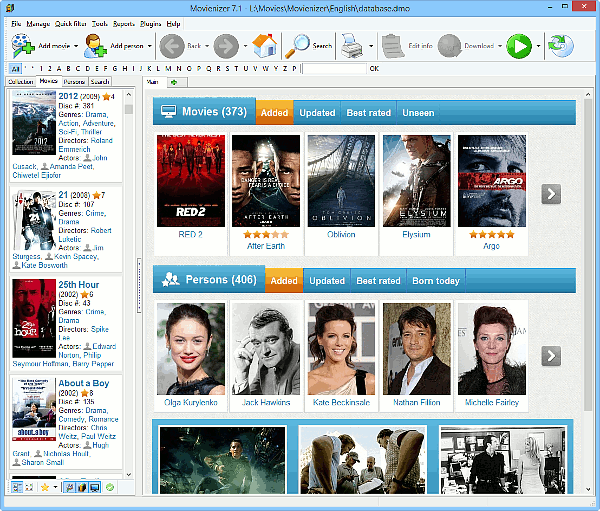Click the Download globe icon
The height and width of the screenshot is (511, 600).
point(449,46)
